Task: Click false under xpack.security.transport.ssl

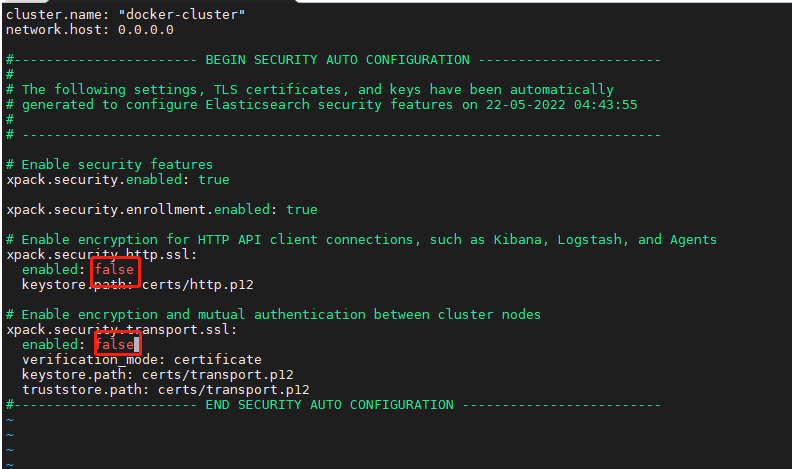Action: pyautogui.click(x=115, y=344)
